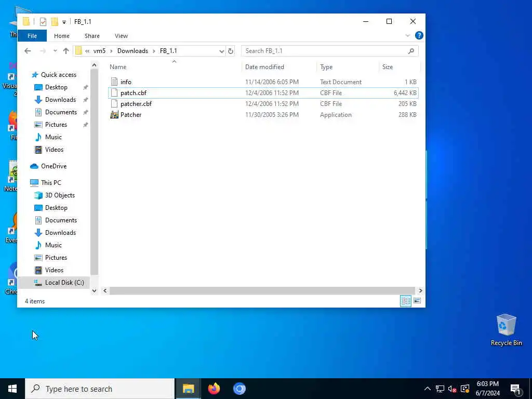Image resolution: width=532 pixels, height=399 pixels.
Task: Open the Recycle Bin desktop icon
Action: click(506, 330)
